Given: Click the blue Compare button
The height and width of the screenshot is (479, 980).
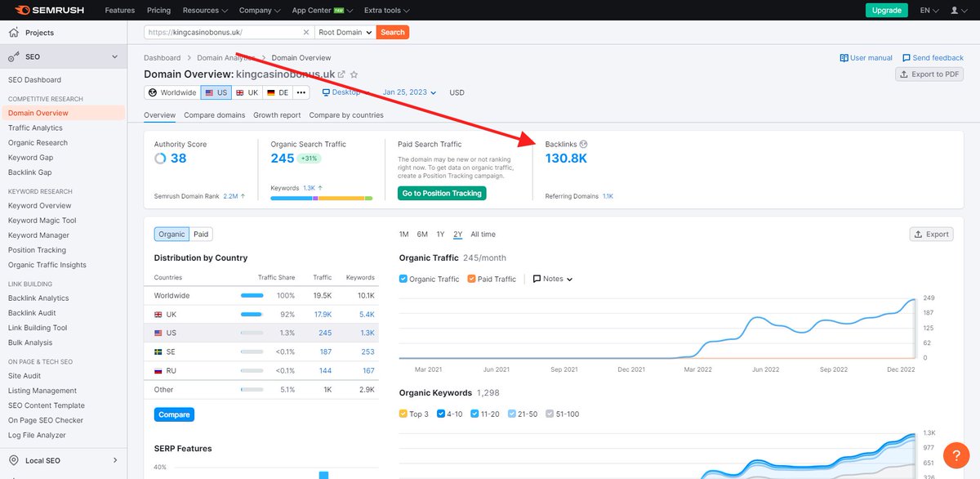Looking at the screenshot, I should click(174, 414).
